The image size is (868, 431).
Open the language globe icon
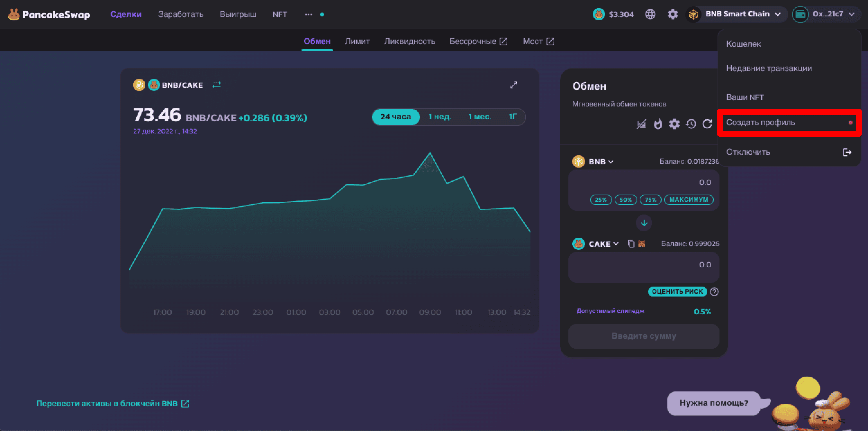click(650, 14)
